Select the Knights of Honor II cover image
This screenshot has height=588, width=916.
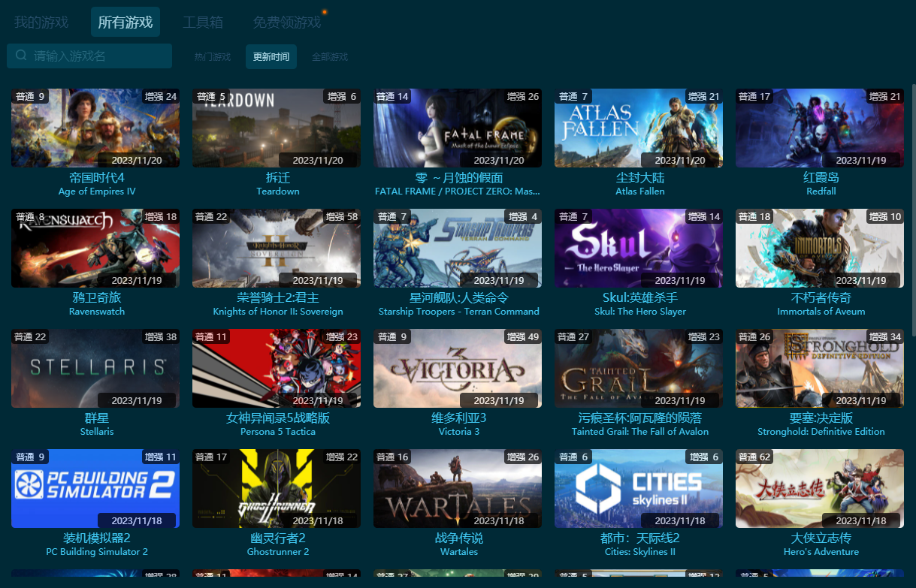277,248
